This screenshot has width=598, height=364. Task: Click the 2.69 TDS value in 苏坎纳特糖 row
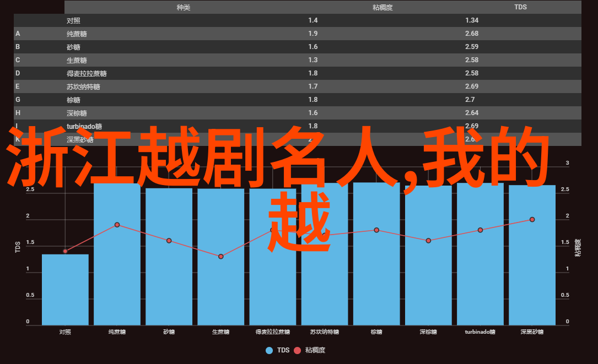(472, 86)
